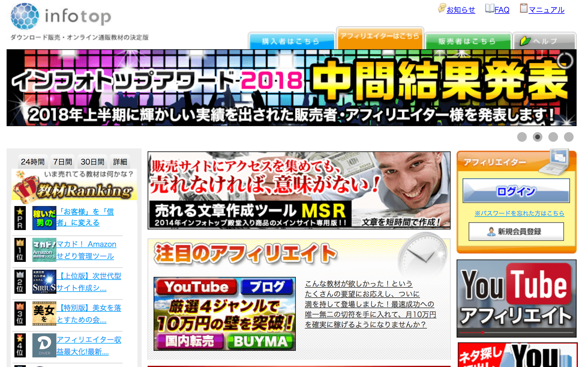Click the PR star badge icon

[x=20, y=218]
